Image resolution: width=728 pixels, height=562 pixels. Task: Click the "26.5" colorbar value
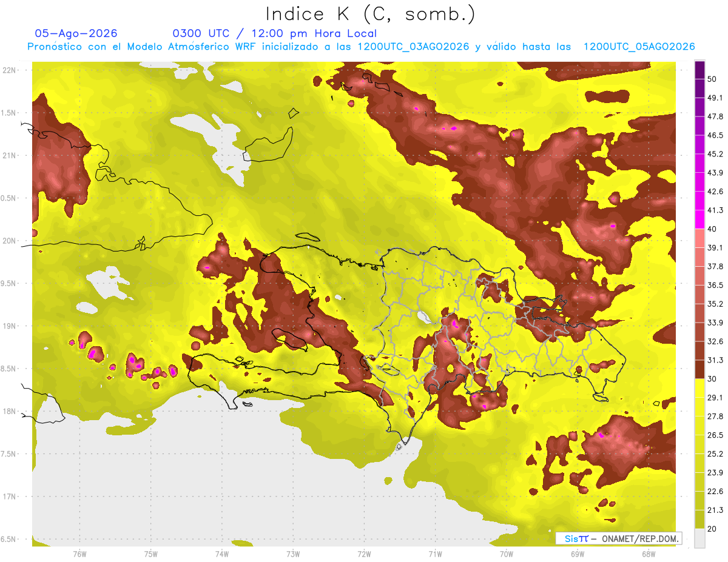point(715,435)
